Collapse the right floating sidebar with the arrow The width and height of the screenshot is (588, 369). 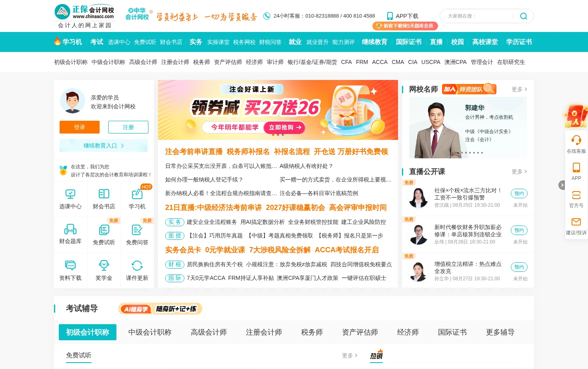pos(562,185)
